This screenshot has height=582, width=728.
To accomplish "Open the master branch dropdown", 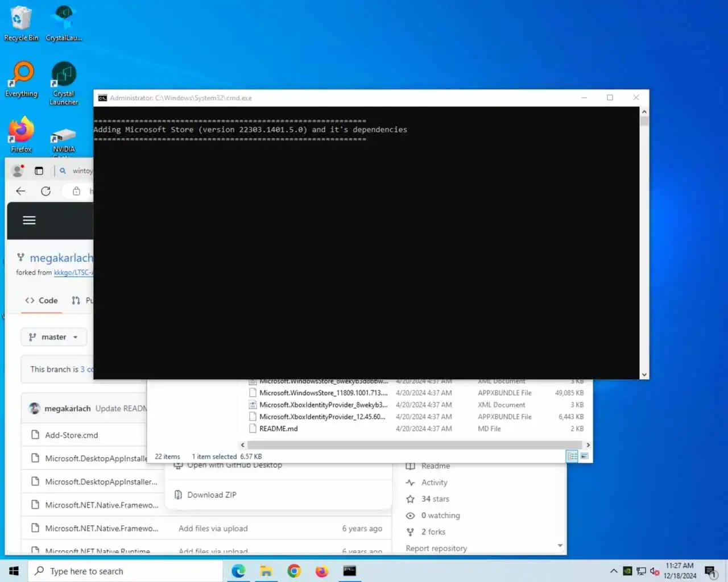I will [54, 337].
